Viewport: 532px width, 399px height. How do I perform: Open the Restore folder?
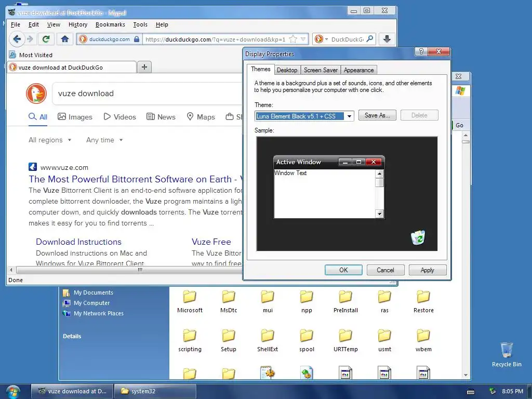pyautogui.click(x=423, y=301)
